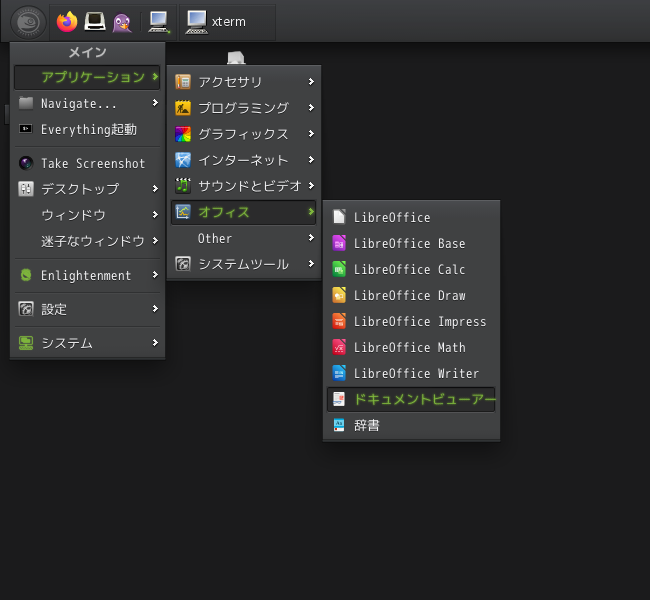Click the サウンドとビデオ music icon
The height and width of the screenshot is (600, 650).
pos(183,186)
